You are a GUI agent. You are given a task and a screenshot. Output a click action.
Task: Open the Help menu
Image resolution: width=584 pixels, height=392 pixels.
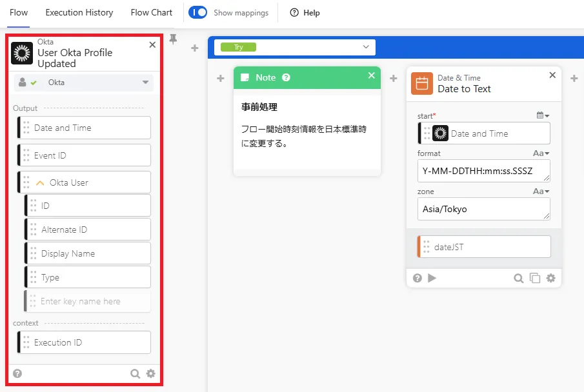305,13
